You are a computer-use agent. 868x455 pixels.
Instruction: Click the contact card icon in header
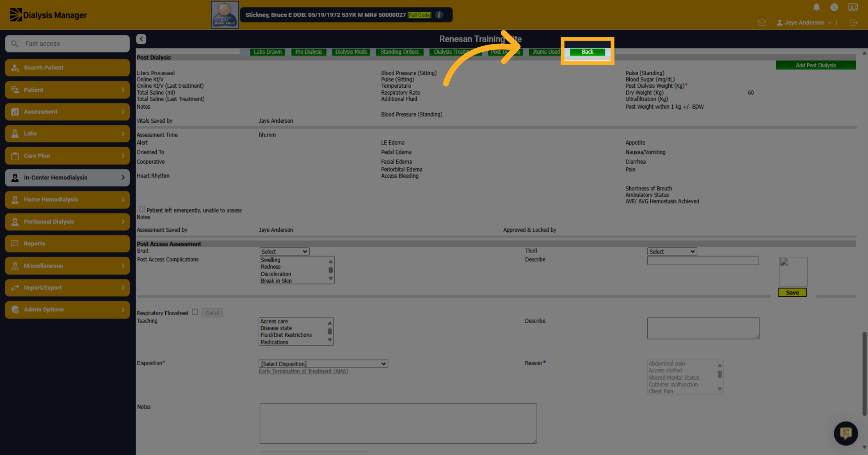(853, 7)
